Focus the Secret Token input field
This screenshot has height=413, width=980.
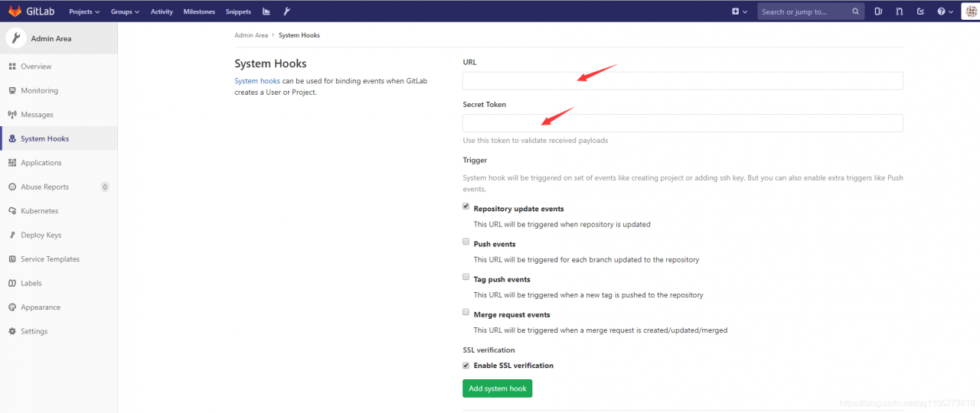pos(683,123)
